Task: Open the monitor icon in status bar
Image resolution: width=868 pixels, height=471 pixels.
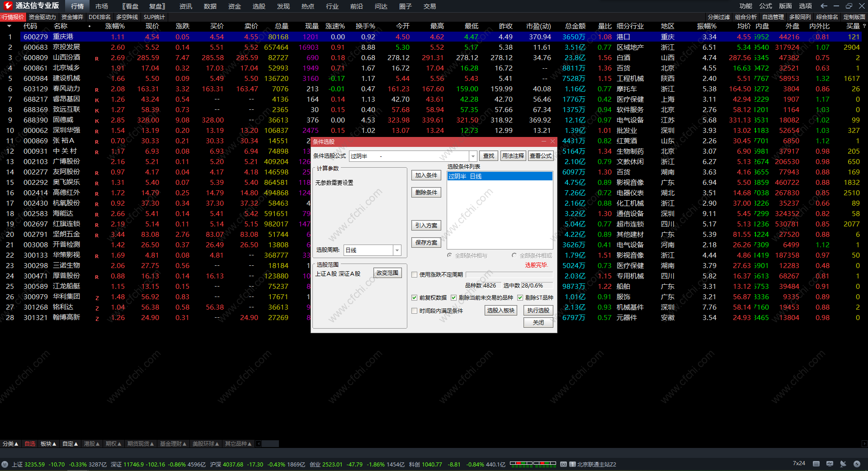Action: (x=830, y=464)
